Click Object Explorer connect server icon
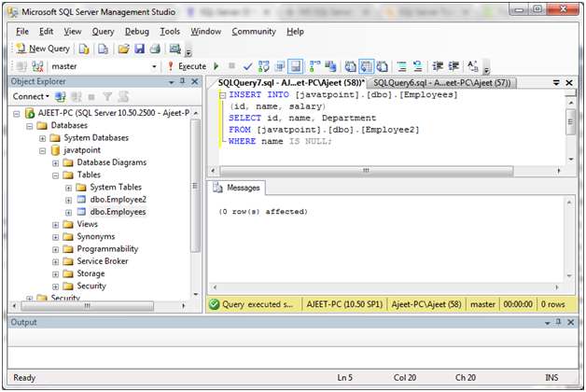This screenshot has height=392, width=586. click(60, 97)
